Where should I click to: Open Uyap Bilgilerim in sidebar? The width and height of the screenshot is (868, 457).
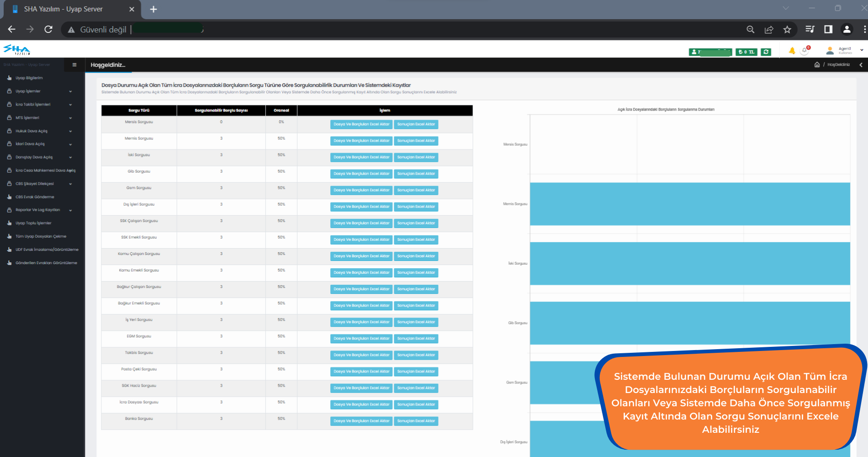click(29, 78)
